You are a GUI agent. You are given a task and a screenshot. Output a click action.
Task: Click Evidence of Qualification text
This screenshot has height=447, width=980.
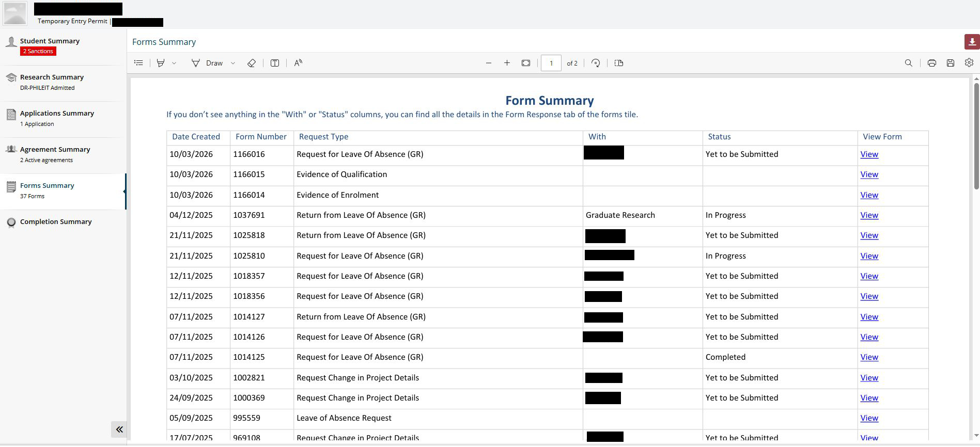(x=341, y=174)
